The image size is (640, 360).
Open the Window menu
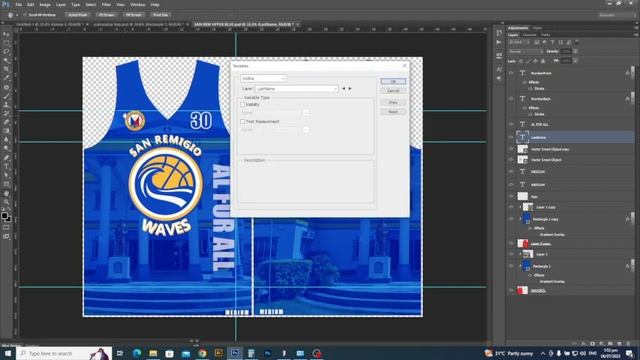point(138,4)
